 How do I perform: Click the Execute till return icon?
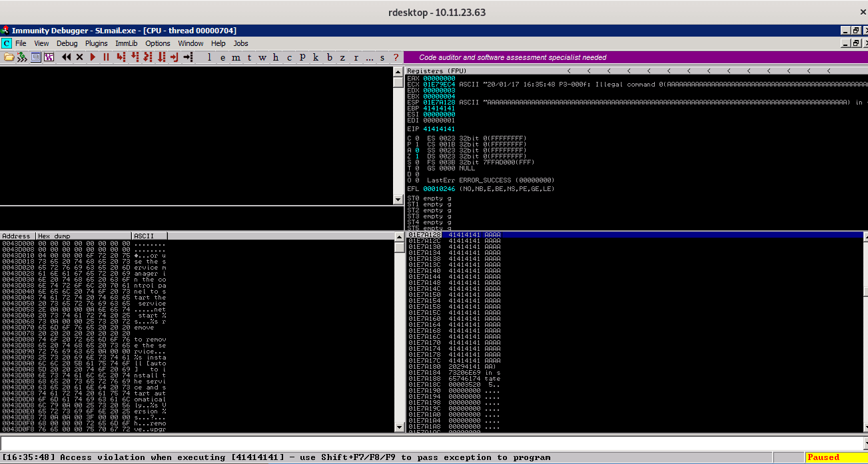(x=174, y=57)
